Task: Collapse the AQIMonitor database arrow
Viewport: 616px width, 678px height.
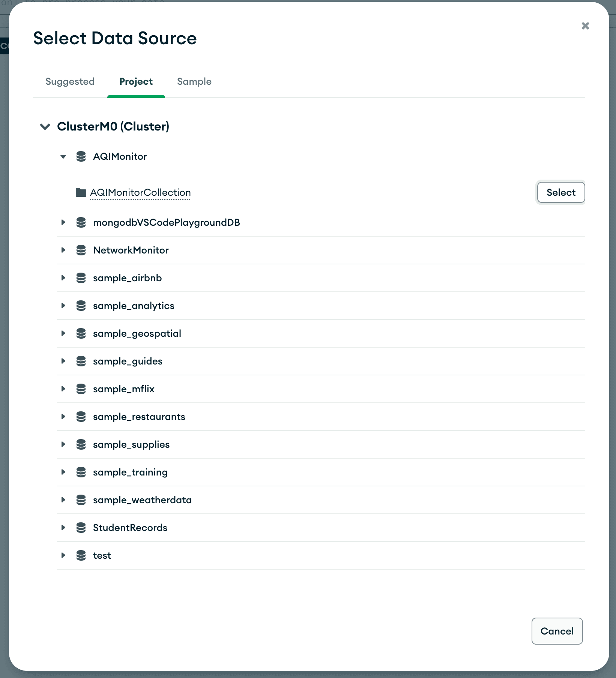Action: click(x=63, y=157)
